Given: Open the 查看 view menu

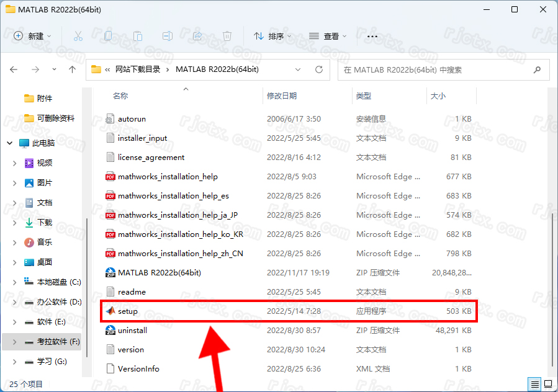Looking at the screenshot, I should coord(328,36).
